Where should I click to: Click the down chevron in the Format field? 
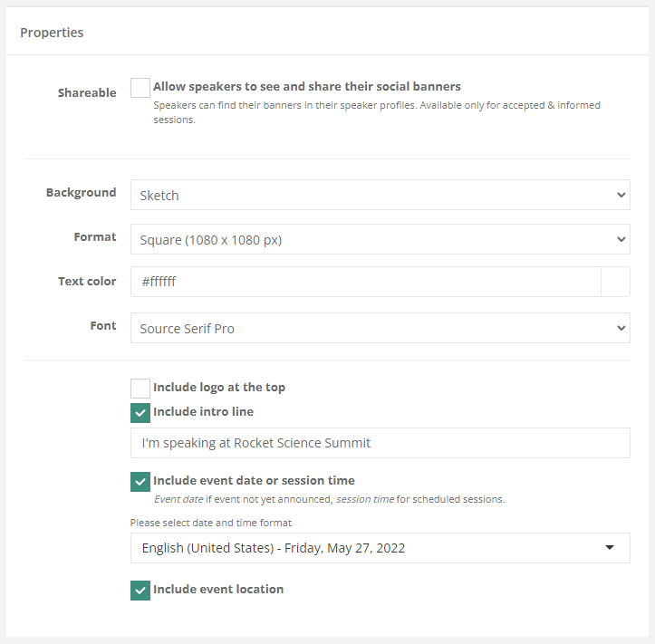tap(621, 239)
